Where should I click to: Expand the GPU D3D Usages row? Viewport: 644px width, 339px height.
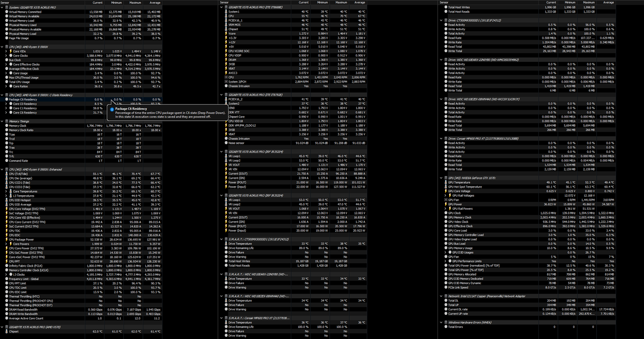(445, 252)
